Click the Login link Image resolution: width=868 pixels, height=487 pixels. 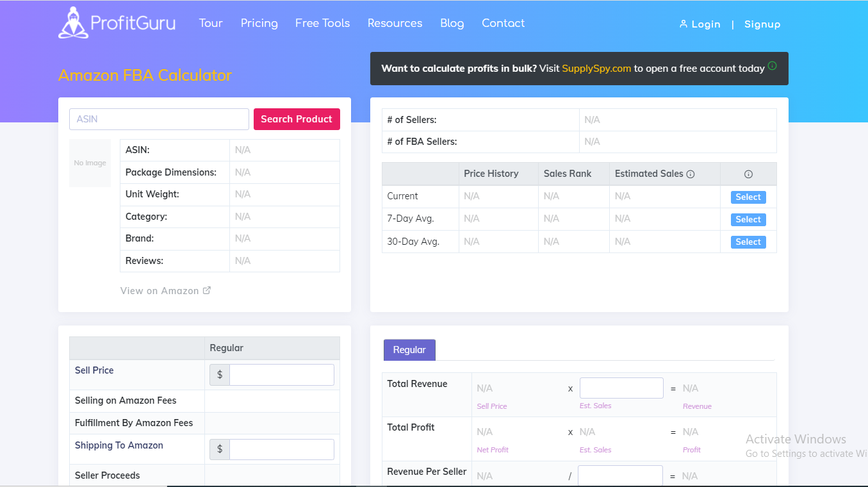pyautogui.click(x=706, y=24)
